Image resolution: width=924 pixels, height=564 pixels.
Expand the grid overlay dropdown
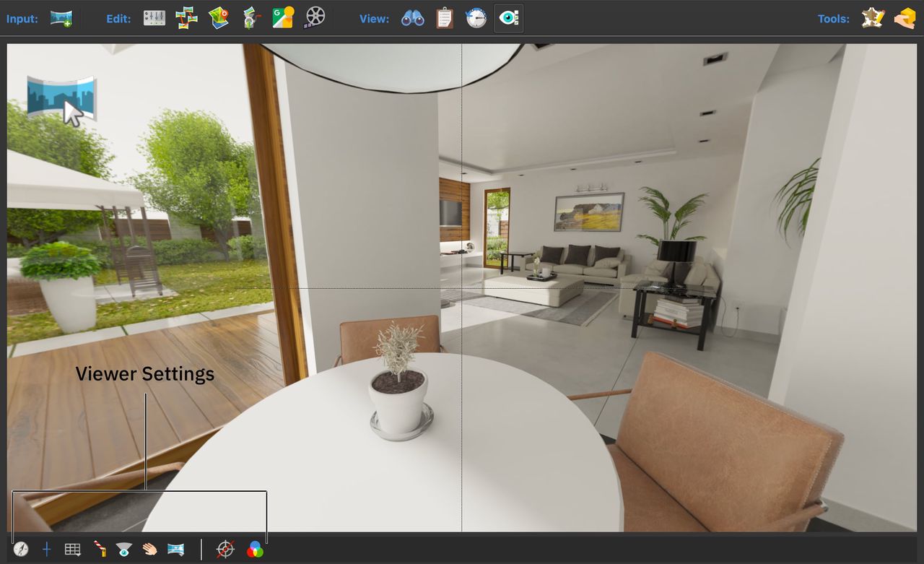[72, 550]
